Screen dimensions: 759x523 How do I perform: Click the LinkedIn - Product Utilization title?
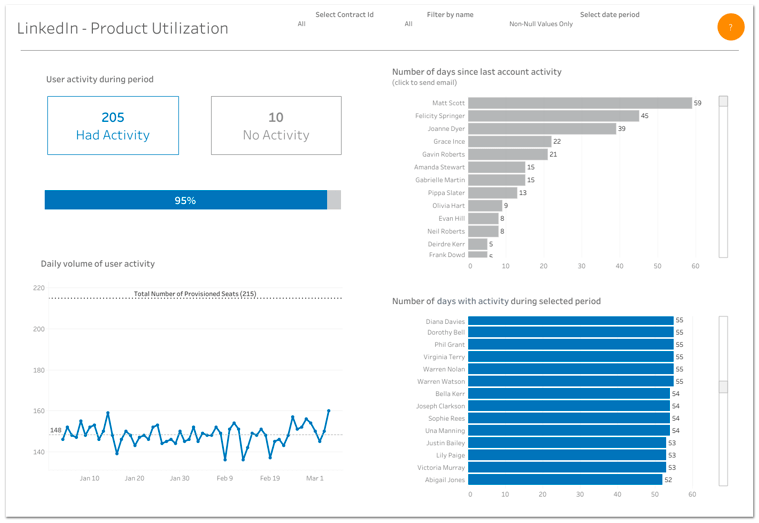pos(122,29)
